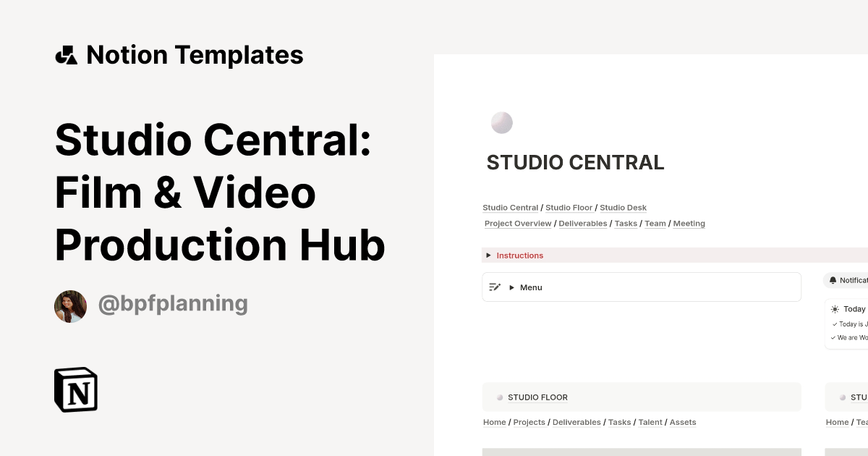Select the edit pencil icon beside Menu
This screenshot has width=868, height=456.
pos(494,287)
